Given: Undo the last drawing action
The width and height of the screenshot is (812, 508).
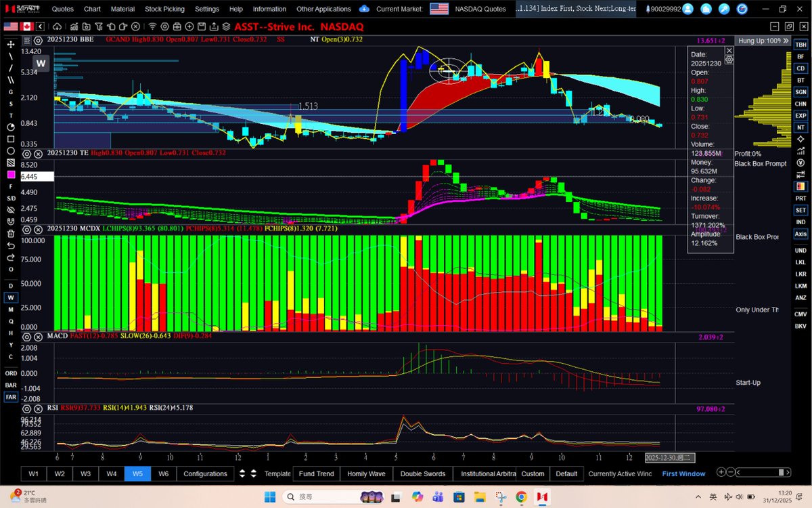Looking at the screenshot, I should (x=11, y=246).
